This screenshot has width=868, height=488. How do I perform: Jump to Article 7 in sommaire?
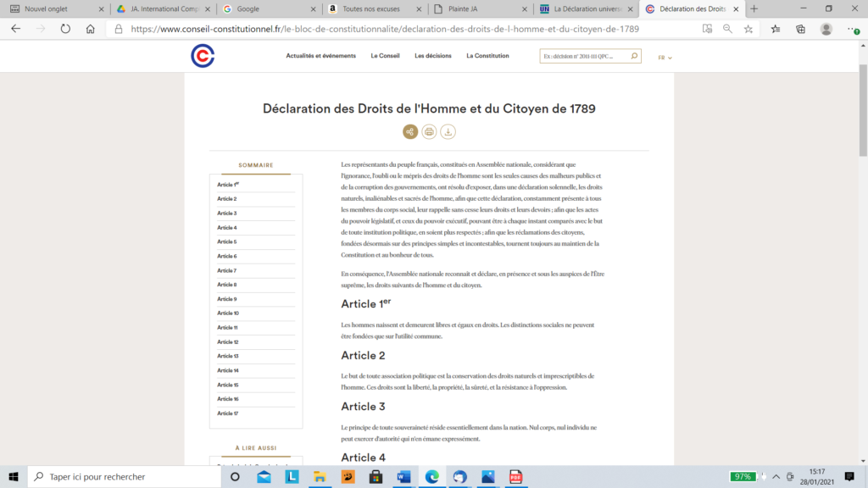(x=227, y=270)
